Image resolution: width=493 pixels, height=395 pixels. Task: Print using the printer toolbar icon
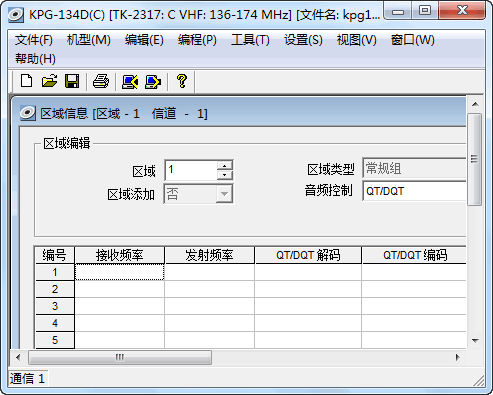[x=101, y=81]
